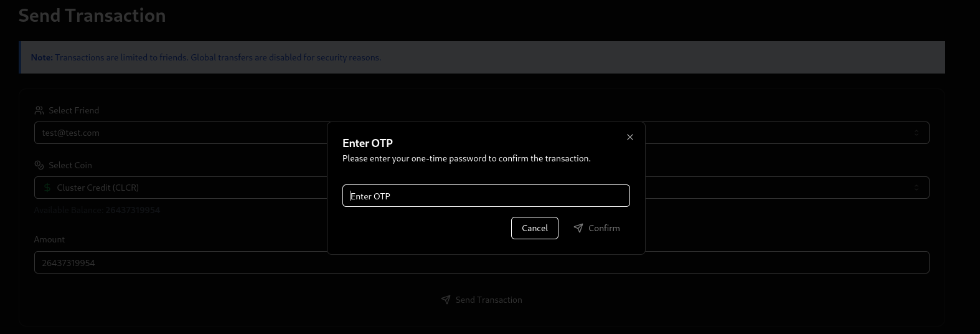Close the Enter OTP dialog
Image resolution: width=980 pixels, height=334 pixels.
click(629, 137)
